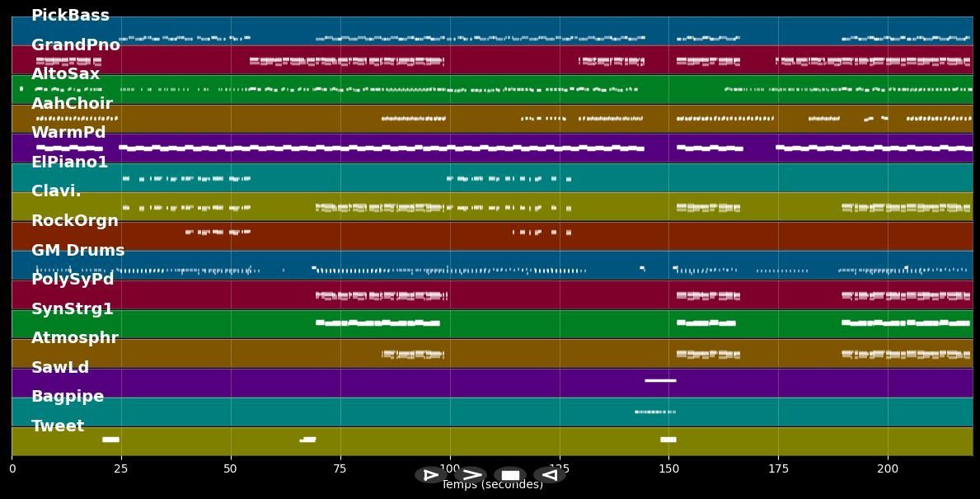This screenshot has height=499, width=980.
Task: Select the Clavi. track label
Action: (56, 191)
